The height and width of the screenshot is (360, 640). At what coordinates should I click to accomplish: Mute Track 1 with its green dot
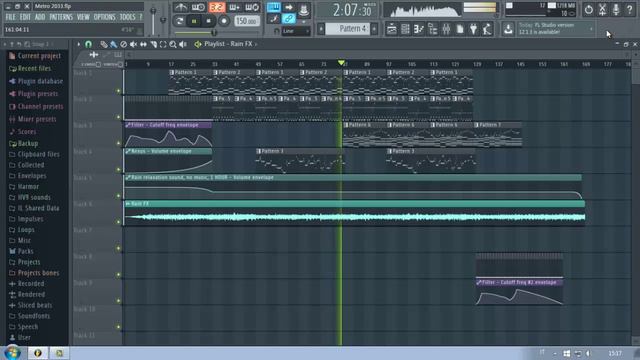118,91
